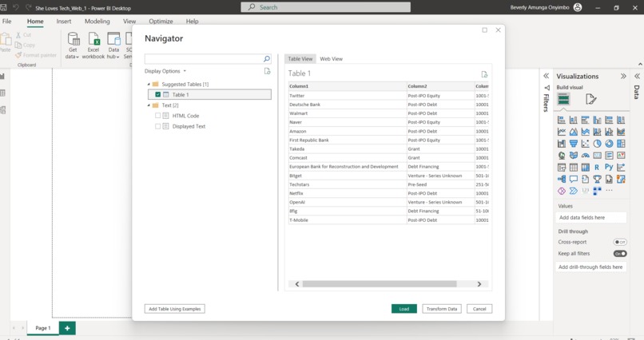Show more visuals with the ellipsis
The height and width of the screenshot is (340, 644).
coord(609,190)
